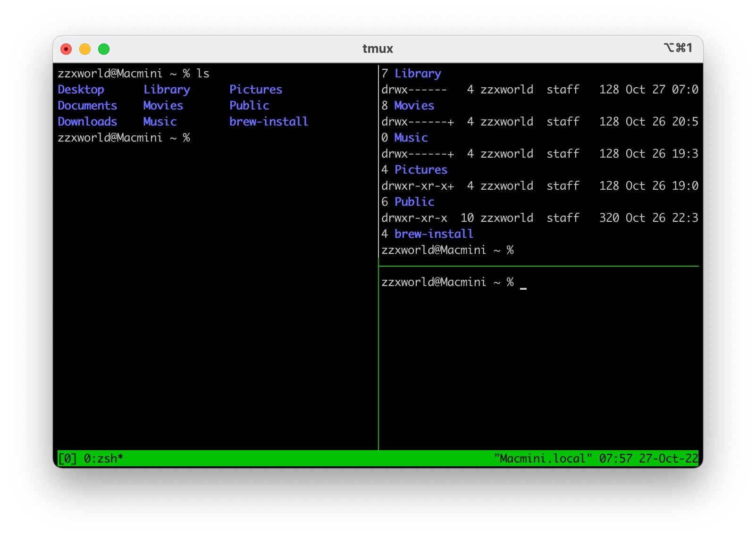Click the [0] session index in status bar
756x538 pixels.
point(67,457)
